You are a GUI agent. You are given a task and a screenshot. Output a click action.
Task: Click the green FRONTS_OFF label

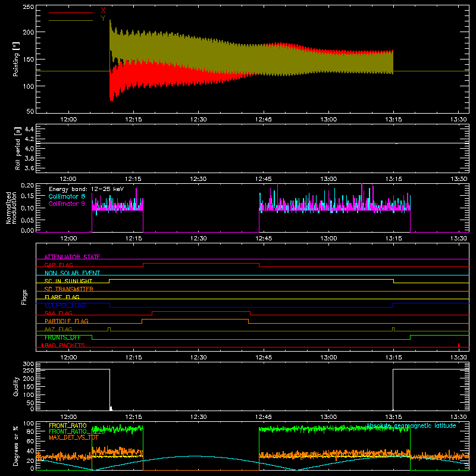[62, 337]
